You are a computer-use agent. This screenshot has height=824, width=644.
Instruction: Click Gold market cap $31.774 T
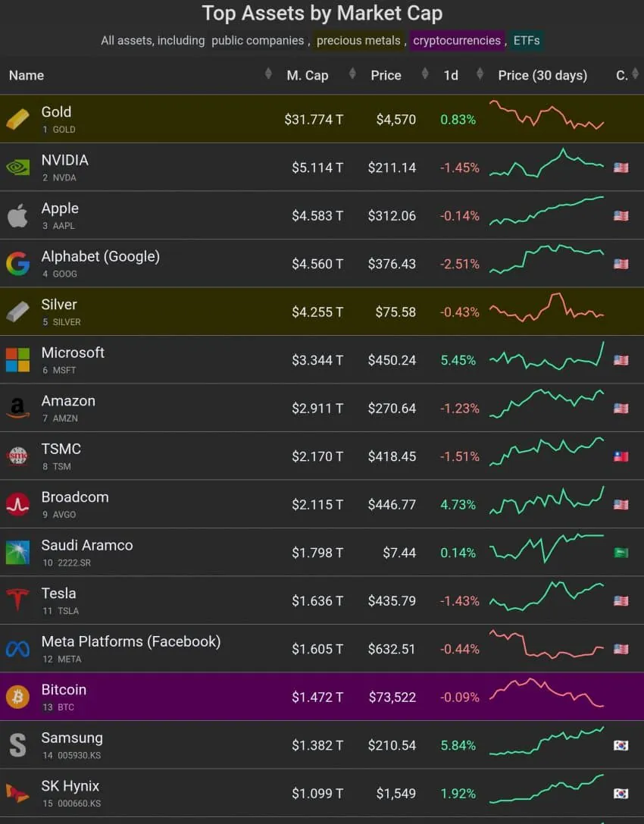tap(314, 120)
